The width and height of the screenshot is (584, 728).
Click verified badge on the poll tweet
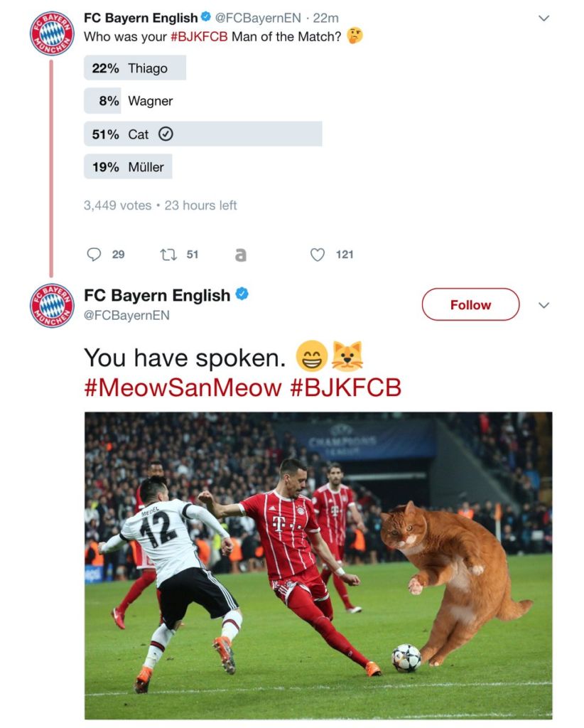pos(206,18)
